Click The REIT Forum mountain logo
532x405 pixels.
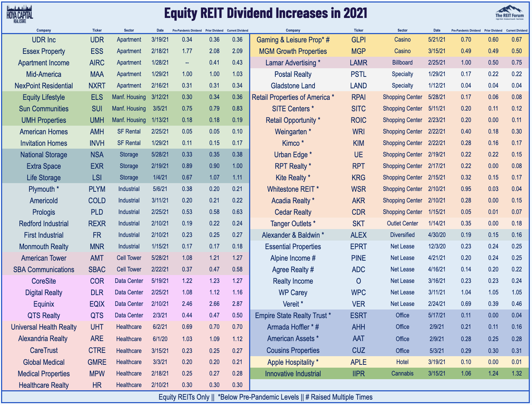pos(509,12)
